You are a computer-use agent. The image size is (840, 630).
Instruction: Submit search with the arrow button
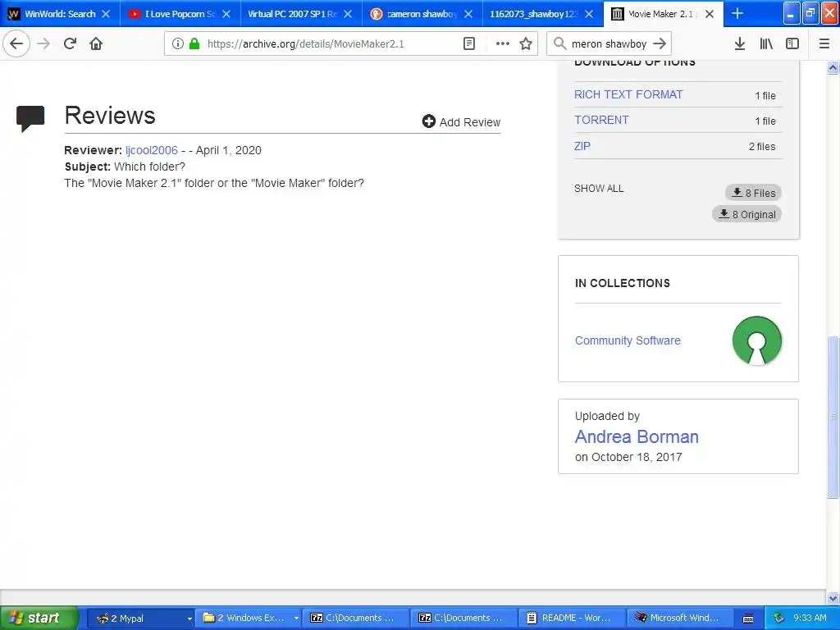[660, 43]
